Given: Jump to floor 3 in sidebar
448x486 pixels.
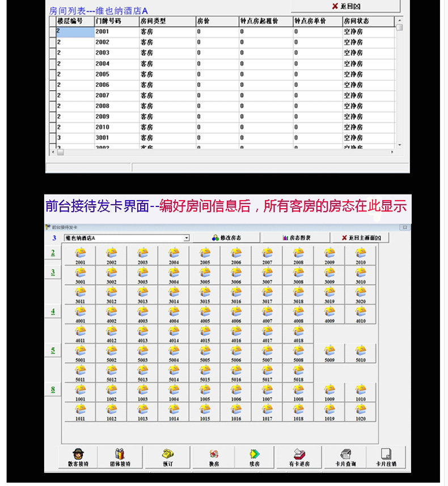Looking at the screenshot, I should [53, 272].
